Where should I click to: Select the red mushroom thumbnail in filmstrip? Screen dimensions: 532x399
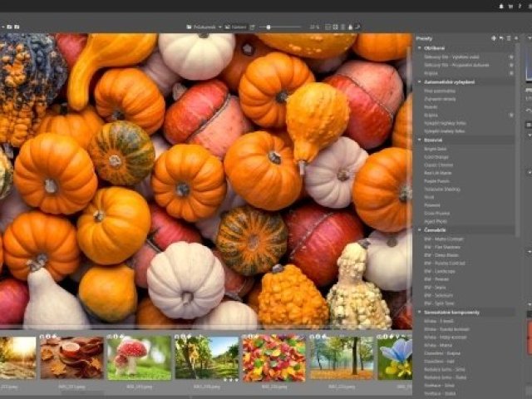point(139,357)
